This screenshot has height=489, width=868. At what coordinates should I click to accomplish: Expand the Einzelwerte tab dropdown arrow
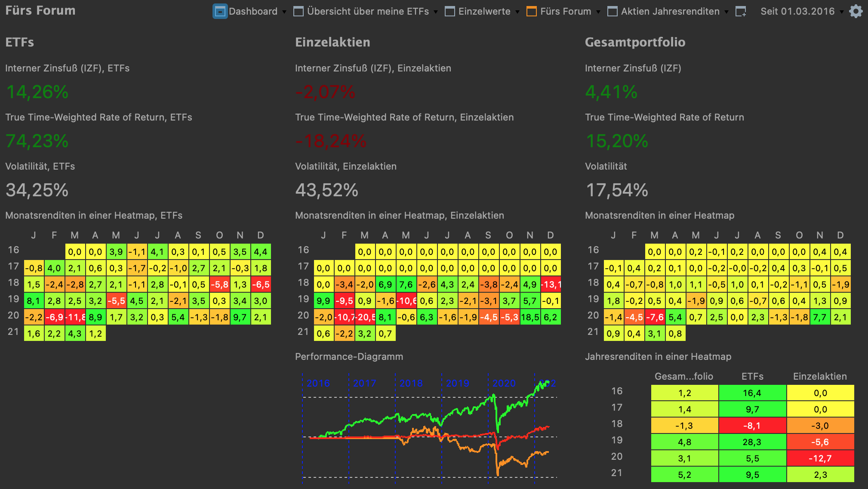(x=517, y=12)
